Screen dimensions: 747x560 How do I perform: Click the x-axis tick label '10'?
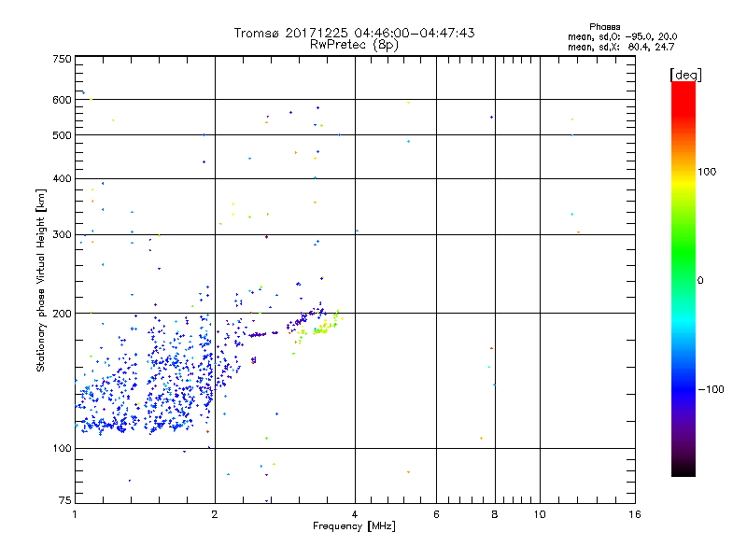(540, 514)
